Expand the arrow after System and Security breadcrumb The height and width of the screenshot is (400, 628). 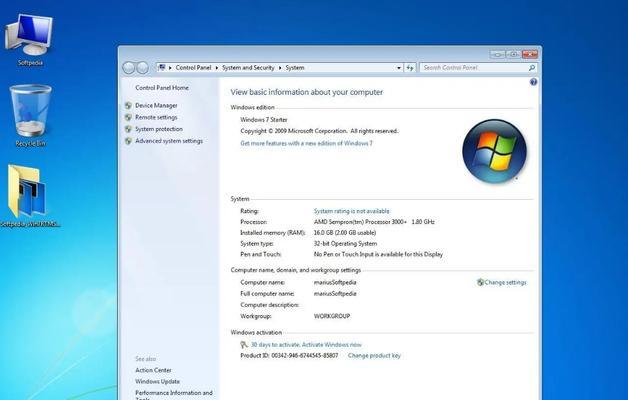[282, 68]
